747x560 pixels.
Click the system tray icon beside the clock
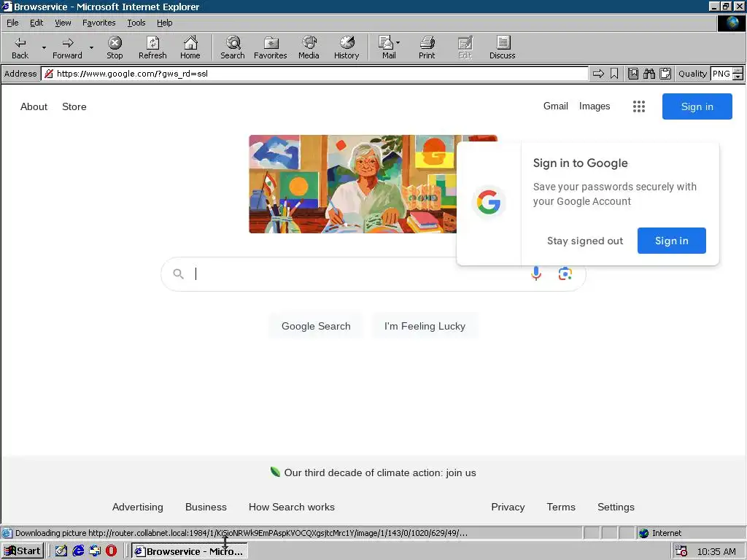681,551
